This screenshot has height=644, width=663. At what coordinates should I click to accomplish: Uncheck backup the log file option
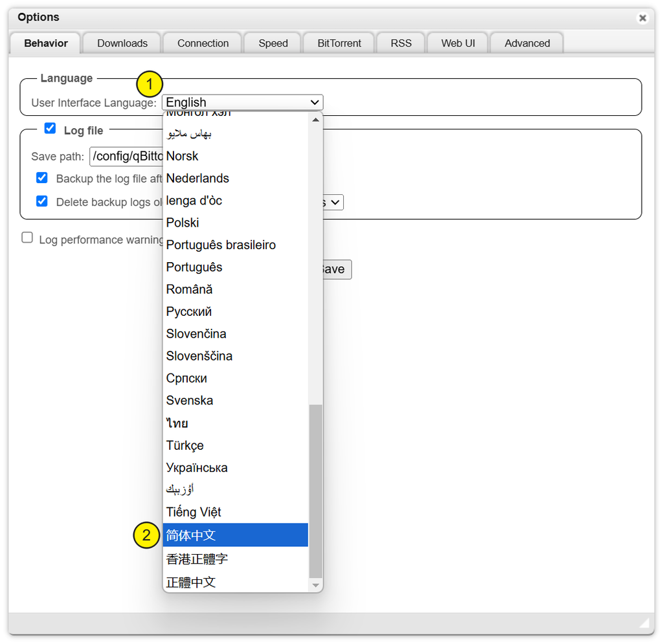[x=41, y=177]
